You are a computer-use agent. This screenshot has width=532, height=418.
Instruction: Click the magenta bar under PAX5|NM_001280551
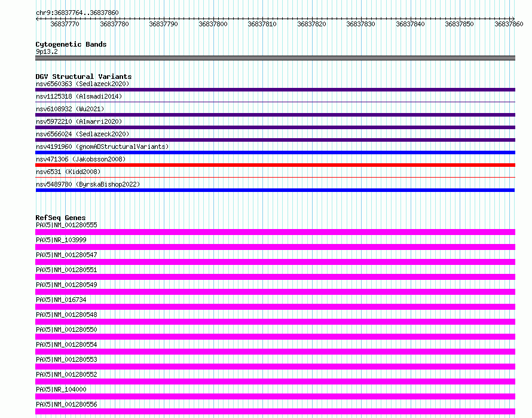[x=275, y=277]
